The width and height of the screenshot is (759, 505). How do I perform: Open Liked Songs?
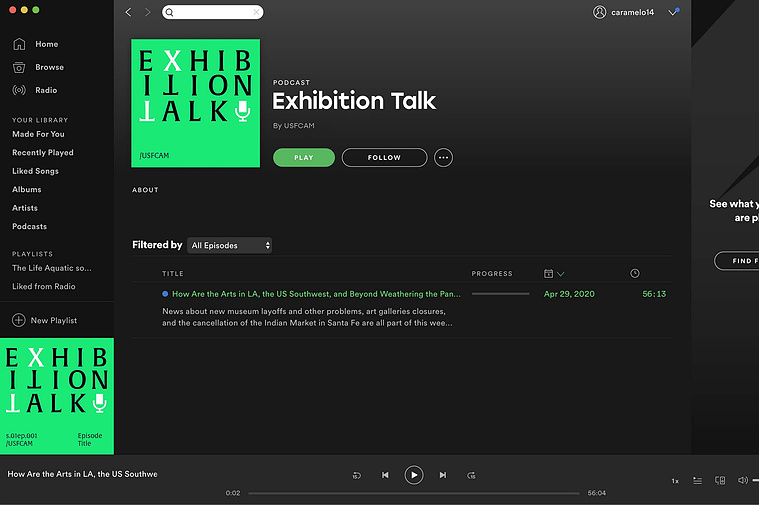(35, 171)
